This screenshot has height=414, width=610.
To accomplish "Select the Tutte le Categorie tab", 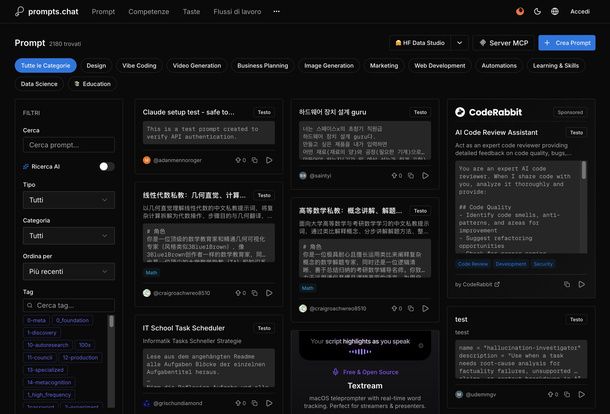I will click(x=46, y=65).
